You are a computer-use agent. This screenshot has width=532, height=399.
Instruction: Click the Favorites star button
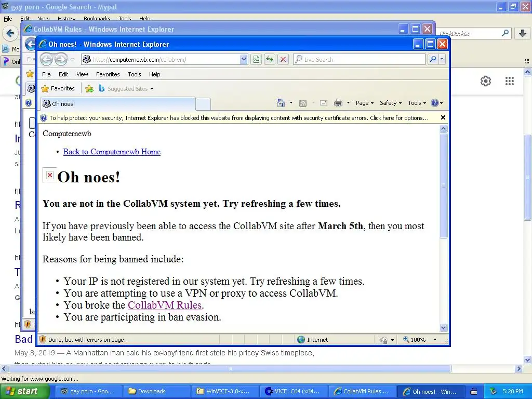pos(58,88)
